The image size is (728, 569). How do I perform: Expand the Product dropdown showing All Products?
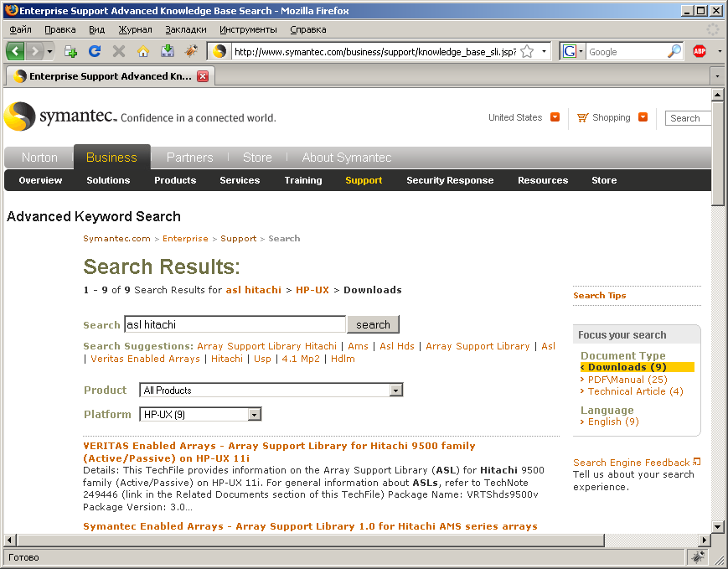click(271, 391)
